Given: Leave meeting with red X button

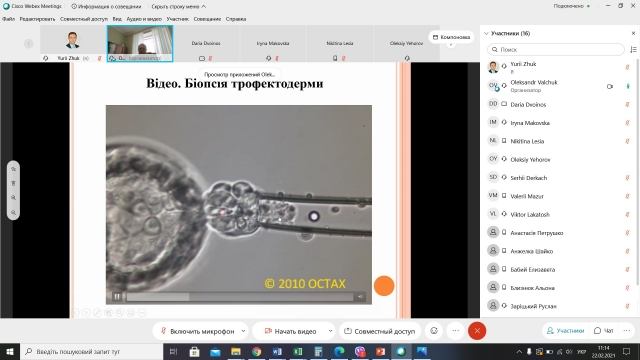Looking at the screenshot, I should pyautogui.click(x=477, y=331).
